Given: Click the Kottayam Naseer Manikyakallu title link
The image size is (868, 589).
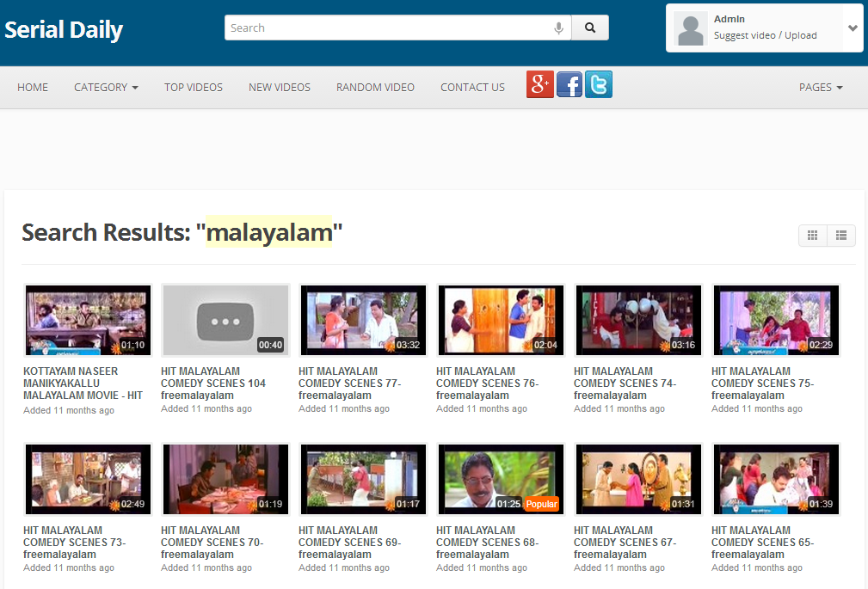Looking at the screenshot, I should click(x=83, y=383).
